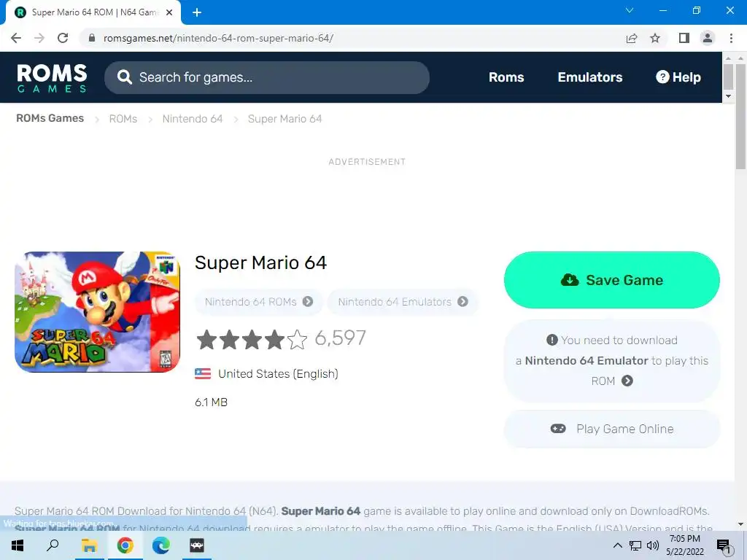The image size is (747, 560).
Task: Click the Save Game button
Action: [612, 280]
